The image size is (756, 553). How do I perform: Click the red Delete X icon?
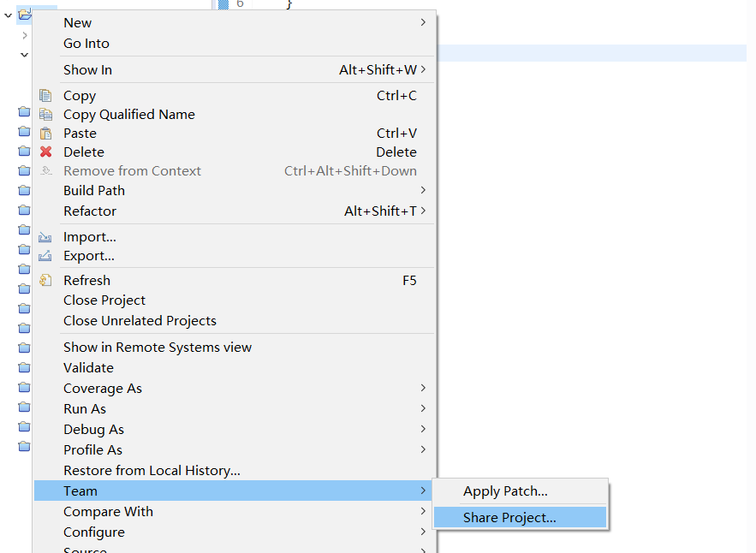(45, 152)
